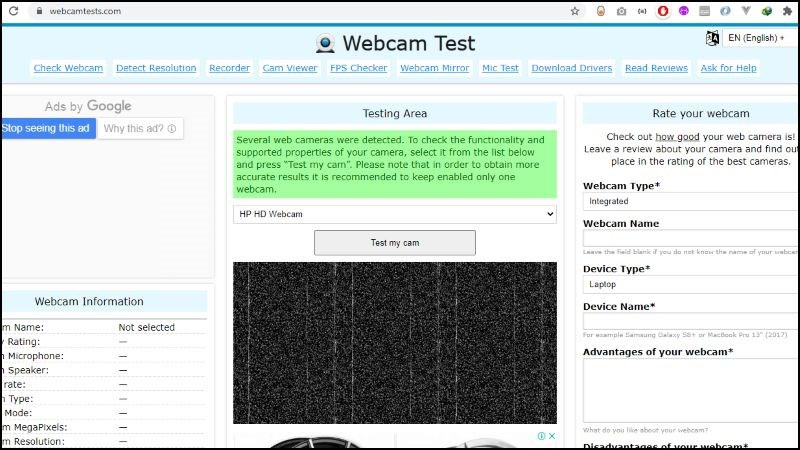The height and width of the screenshot is (450, 800).
Task: Click the Stop seeing this ad button
Action: (47, 128)
